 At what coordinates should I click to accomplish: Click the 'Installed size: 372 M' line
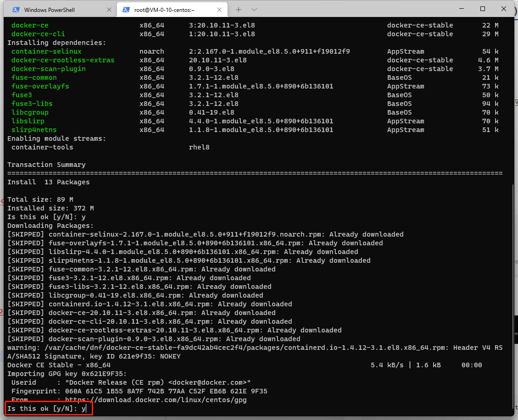tap(50, 208)
